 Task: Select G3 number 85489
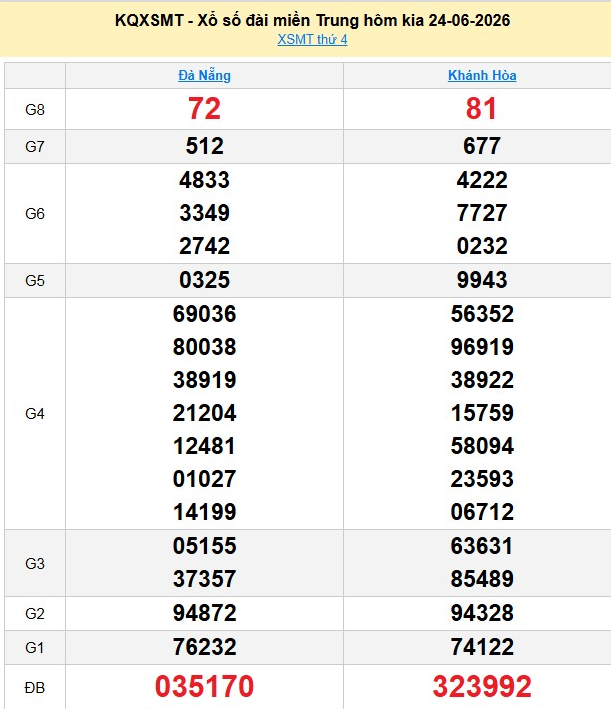point(482,579)
